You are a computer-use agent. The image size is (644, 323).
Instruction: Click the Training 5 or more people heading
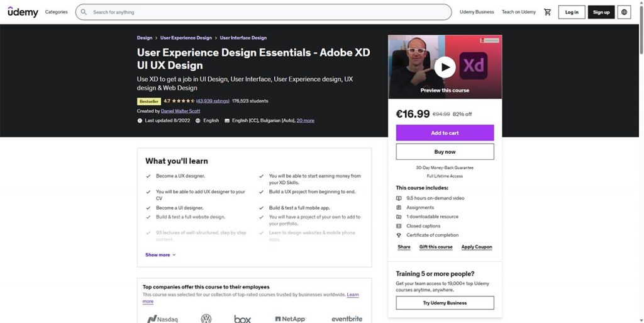(x=435, y=274)
